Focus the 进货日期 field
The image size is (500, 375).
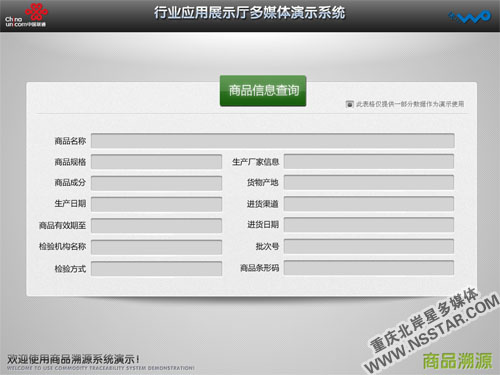pos(369,225)
